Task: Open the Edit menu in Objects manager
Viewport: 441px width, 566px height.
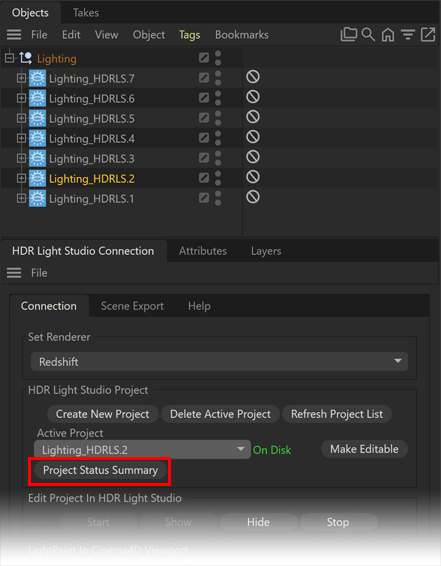Action: [x=71, y=35]
